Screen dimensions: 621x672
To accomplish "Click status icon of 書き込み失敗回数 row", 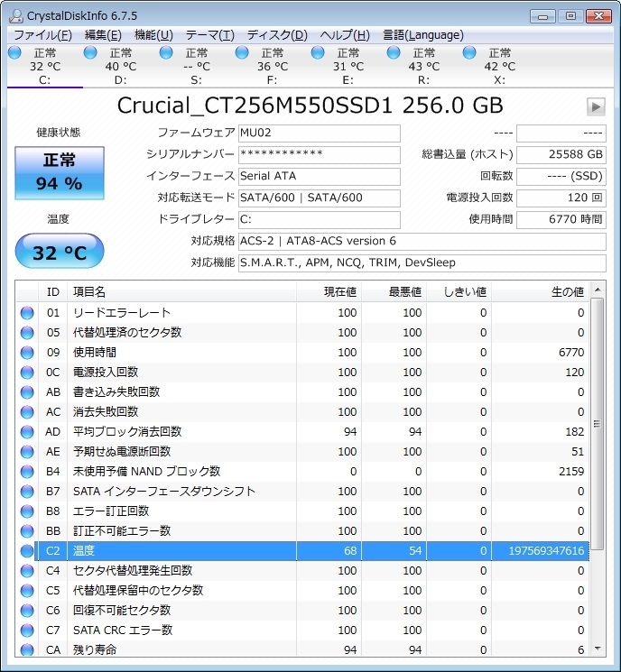I will (27, 392).
